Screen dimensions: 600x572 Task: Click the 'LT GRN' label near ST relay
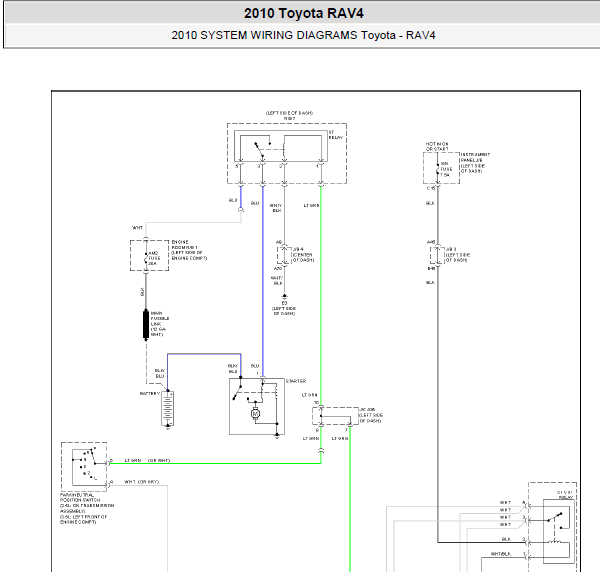tap(311, 205)
